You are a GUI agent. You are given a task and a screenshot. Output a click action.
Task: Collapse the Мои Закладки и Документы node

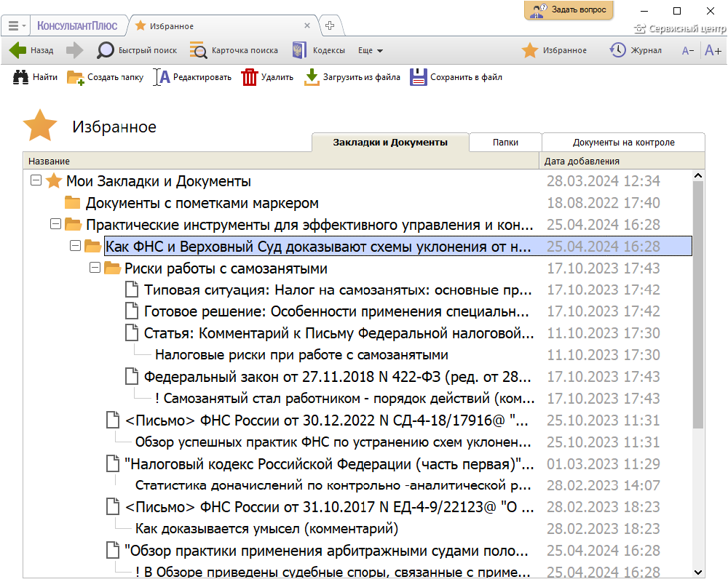tap(36, 180)
